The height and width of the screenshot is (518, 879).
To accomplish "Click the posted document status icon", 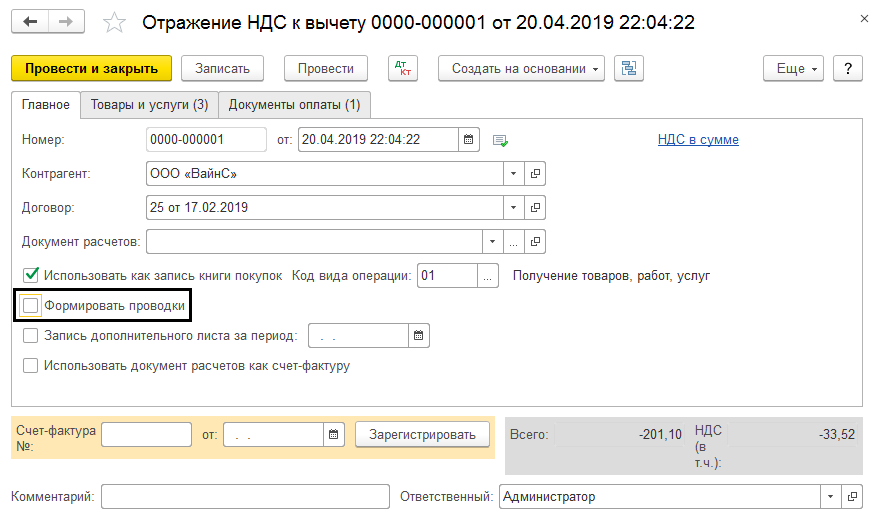I will coord(501,140).
